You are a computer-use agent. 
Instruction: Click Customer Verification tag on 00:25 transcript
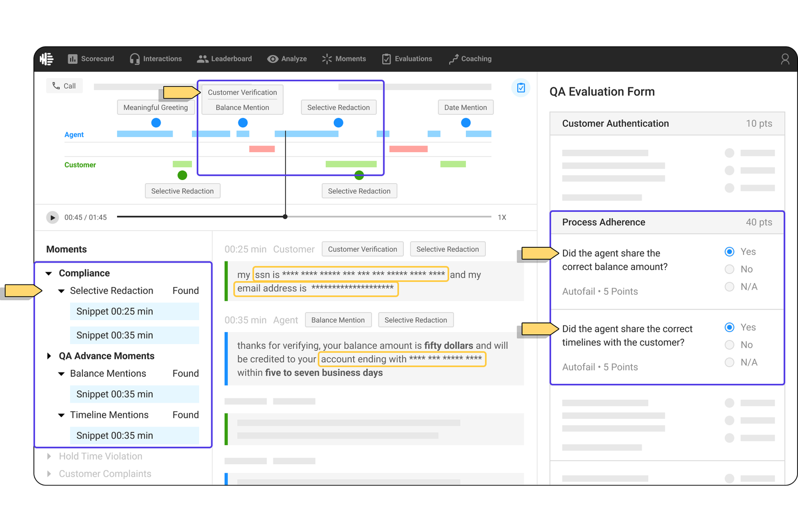coord(362,249)
